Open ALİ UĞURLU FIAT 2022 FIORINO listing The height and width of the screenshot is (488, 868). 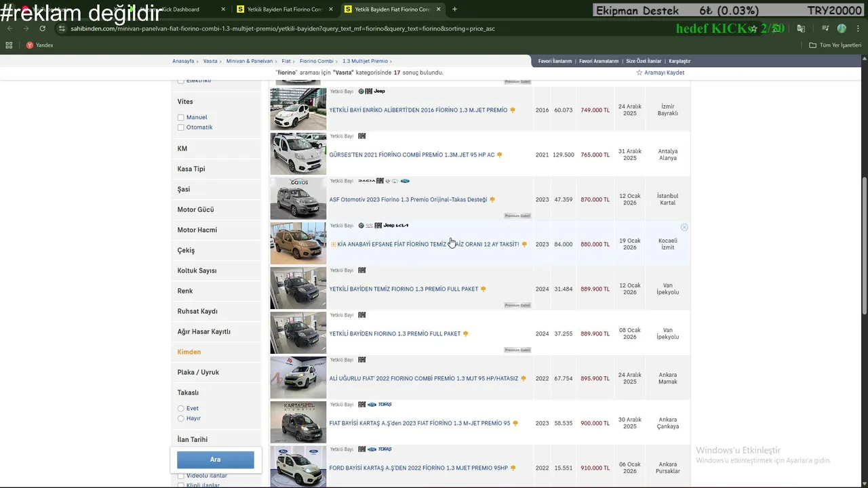coord(424,379)
